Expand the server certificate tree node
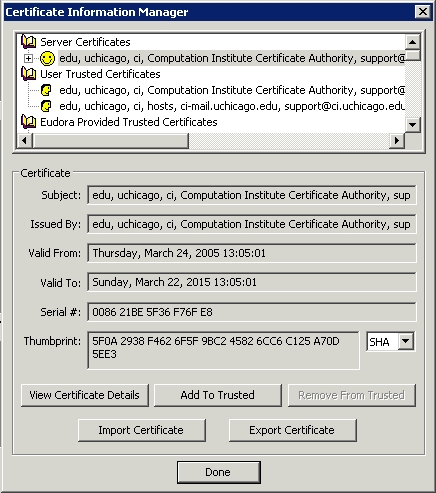436x493 pixels. click(x=29, y=58)
